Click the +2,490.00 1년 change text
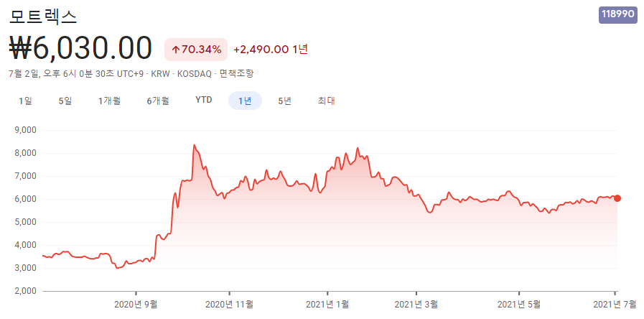The width and height of the screenshot is (644, 319). tap(271, 50)
